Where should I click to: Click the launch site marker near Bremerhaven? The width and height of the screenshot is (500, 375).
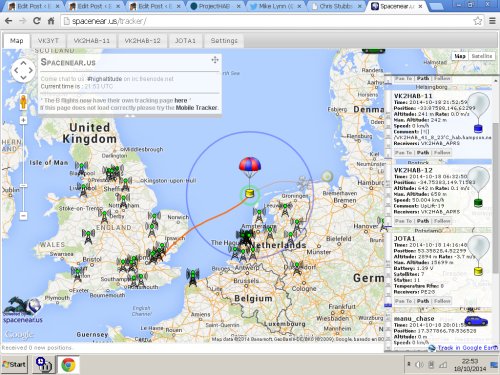click(327, 175)
